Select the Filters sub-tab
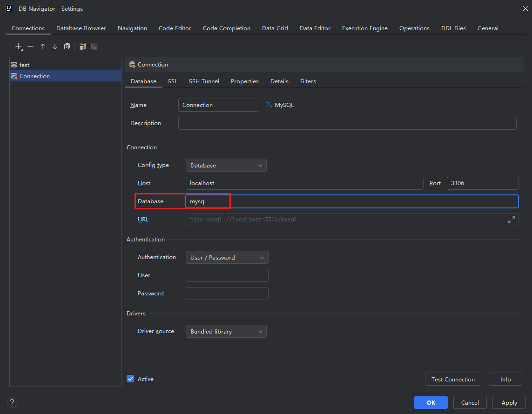Image resolution: width=532 pixels, height=414 pixels. click(x=308, y=81)
